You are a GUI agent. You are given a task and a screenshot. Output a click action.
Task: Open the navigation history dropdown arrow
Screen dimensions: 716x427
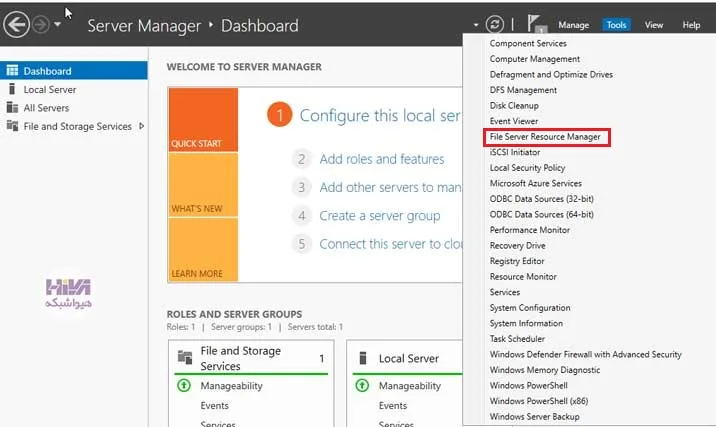[58, 24]
